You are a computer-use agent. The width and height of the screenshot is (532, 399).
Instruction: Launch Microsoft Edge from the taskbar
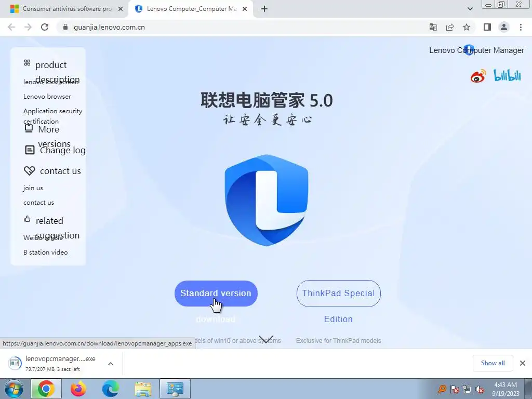click(x=111, y=389)
